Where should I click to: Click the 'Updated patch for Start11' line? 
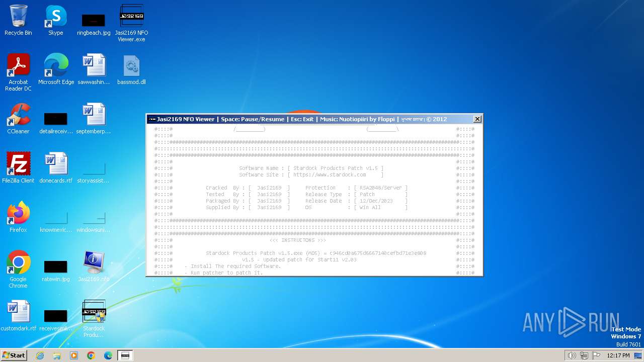(299, 260)
